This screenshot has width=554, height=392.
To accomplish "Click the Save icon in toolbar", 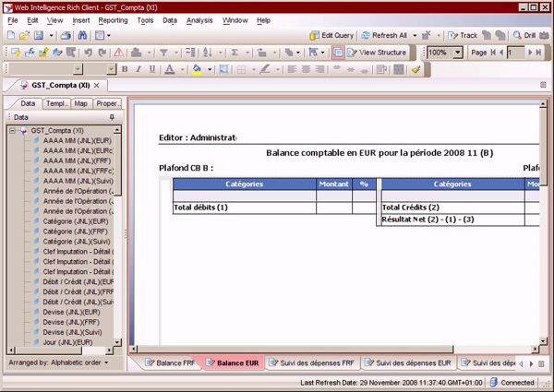I will pos(40,35).
